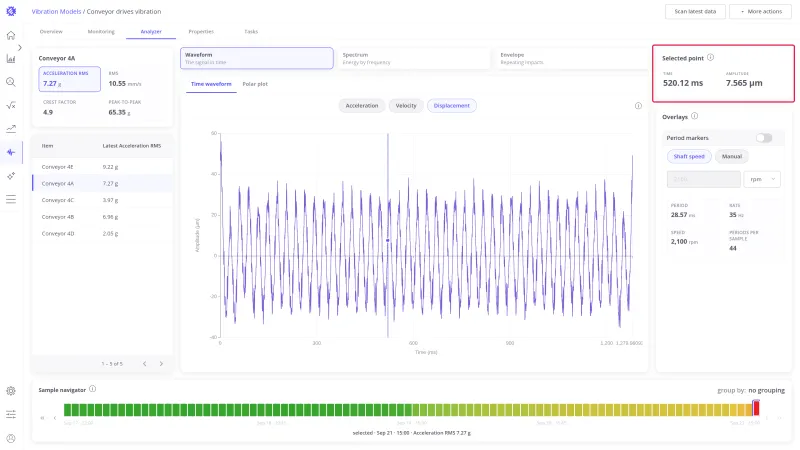Click the shaft speed input field
This screenshot has width=800, height=450.
point(704,179)
